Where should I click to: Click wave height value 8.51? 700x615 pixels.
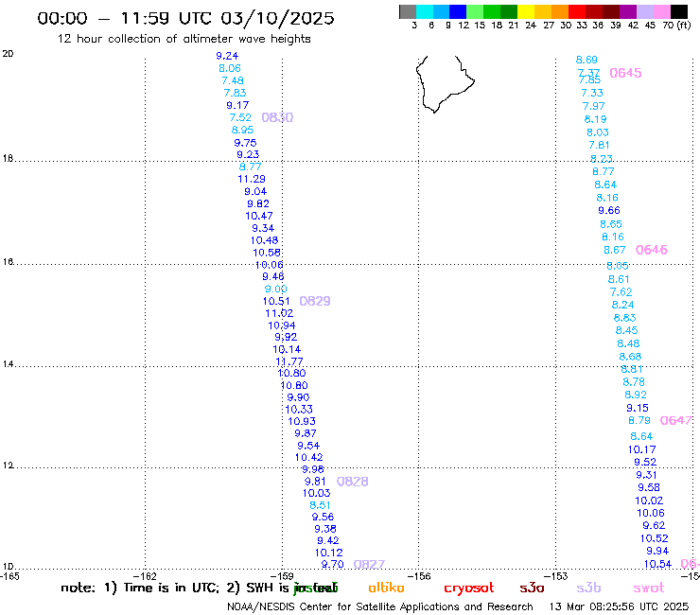tap(320, 505)
